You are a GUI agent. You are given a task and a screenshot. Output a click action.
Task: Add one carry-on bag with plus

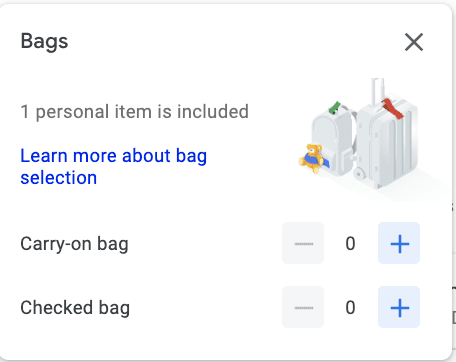(399, 243)
